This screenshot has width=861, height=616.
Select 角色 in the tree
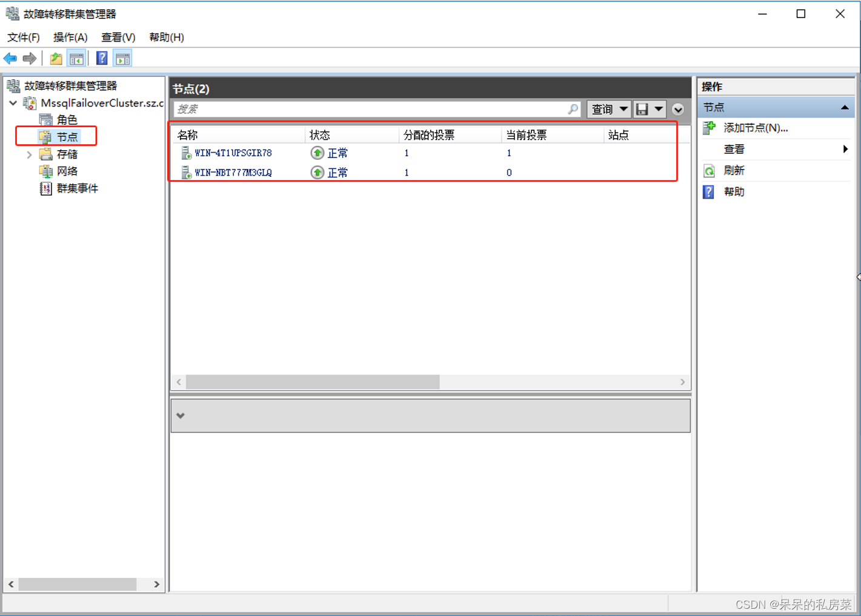point(67,120)
